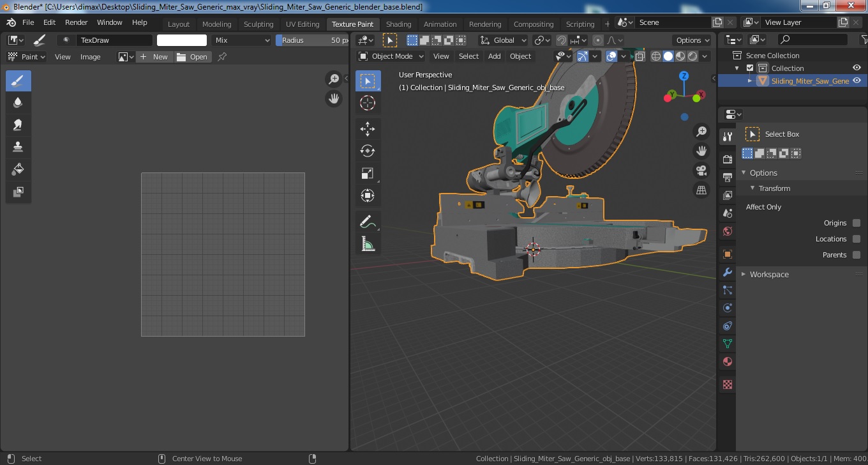Click the zoom icon in image editor

[333, 79]
